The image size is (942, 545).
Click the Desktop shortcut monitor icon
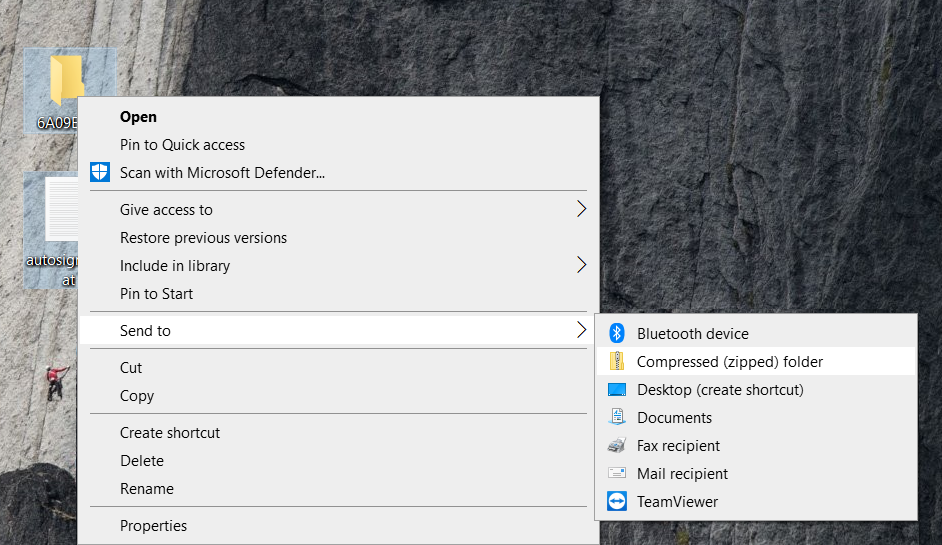[617, 390]
